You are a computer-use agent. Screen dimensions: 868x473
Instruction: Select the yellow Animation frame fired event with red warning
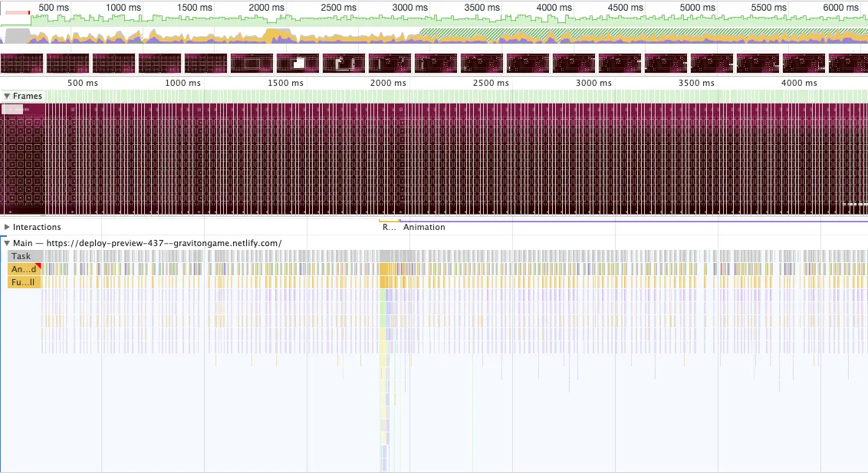21,269
